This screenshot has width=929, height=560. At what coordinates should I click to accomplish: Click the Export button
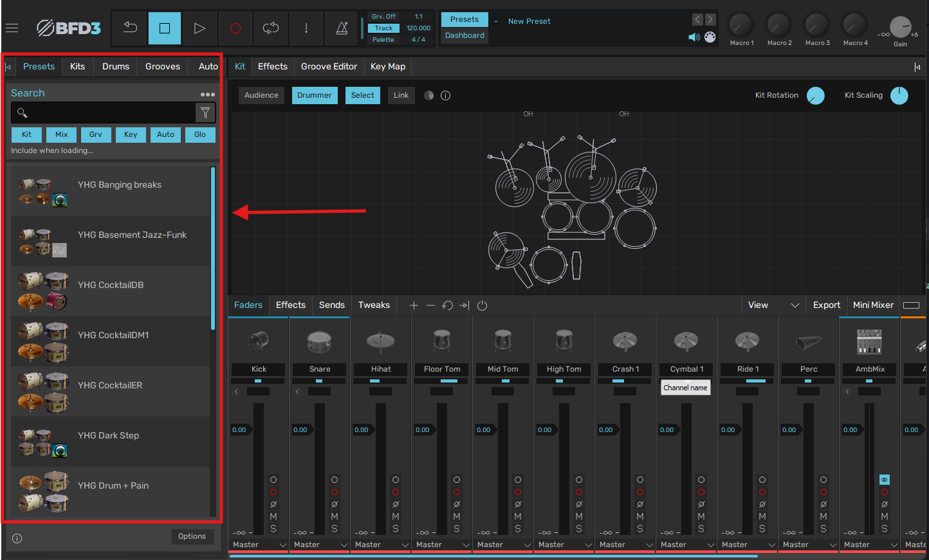click(826, 305)
